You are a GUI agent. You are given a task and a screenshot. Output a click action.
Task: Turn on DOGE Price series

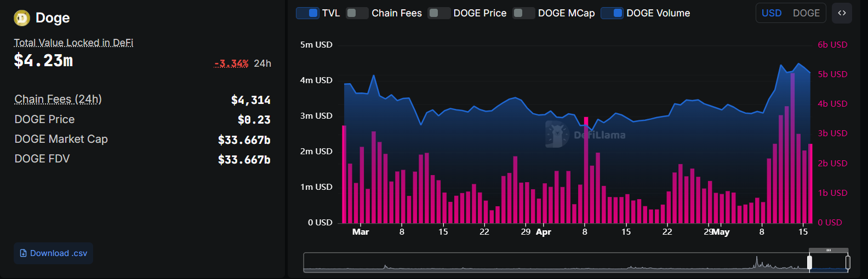(x=439, y=13)
